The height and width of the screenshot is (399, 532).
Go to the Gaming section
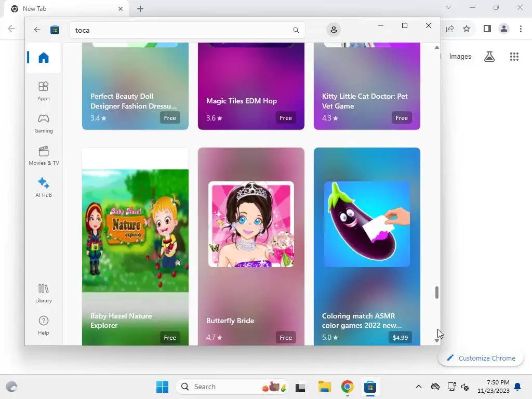point(44,123)
